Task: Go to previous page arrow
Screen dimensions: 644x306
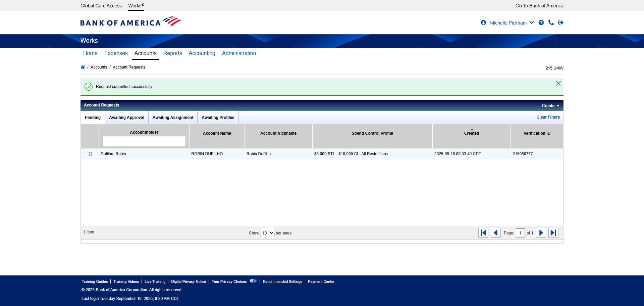Action: click(x=496, y=233)
